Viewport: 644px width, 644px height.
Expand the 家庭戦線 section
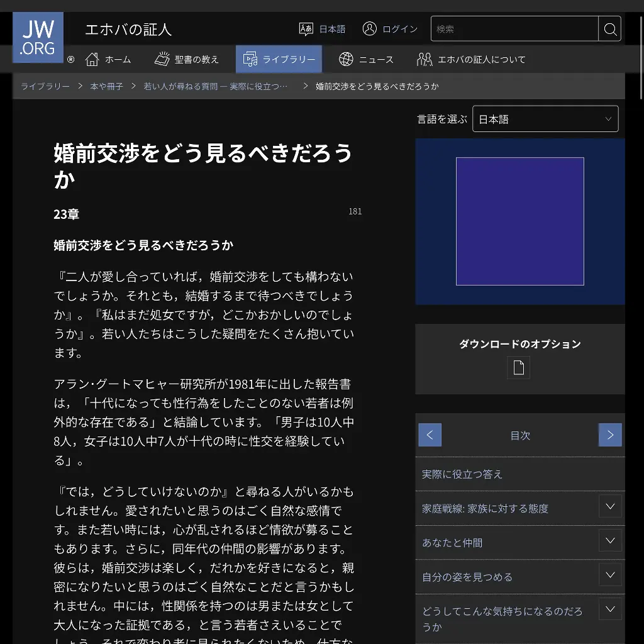pyautogui.click(x=609, y=506)
